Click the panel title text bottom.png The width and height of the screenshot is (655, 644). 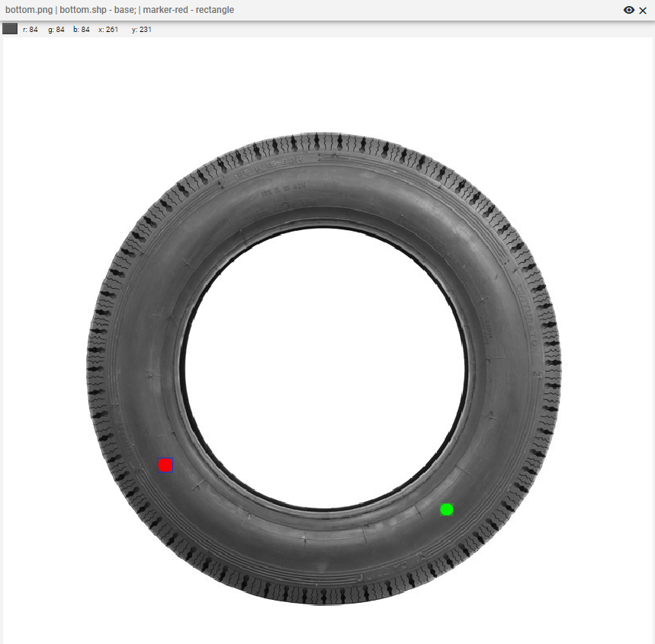(29, 10)
